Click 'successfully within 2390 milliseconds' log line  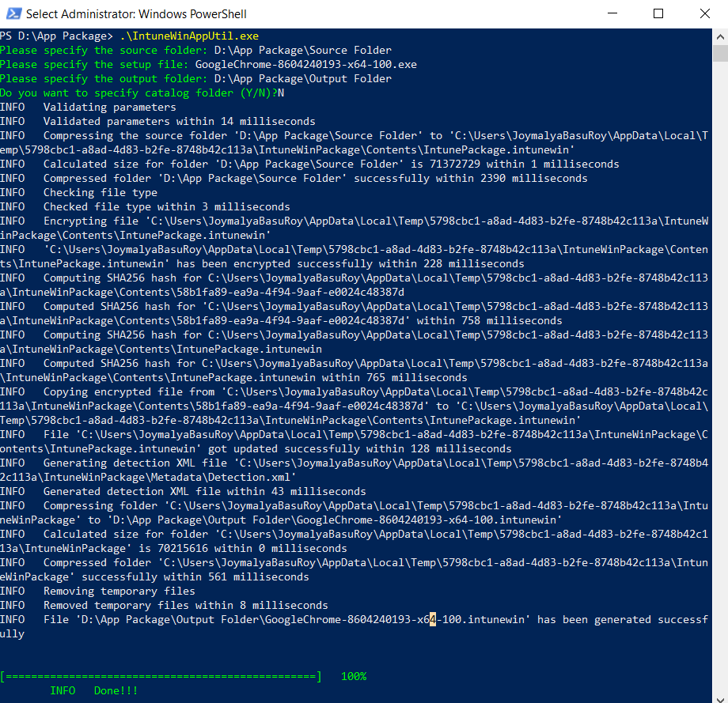(x=294, y=179)
